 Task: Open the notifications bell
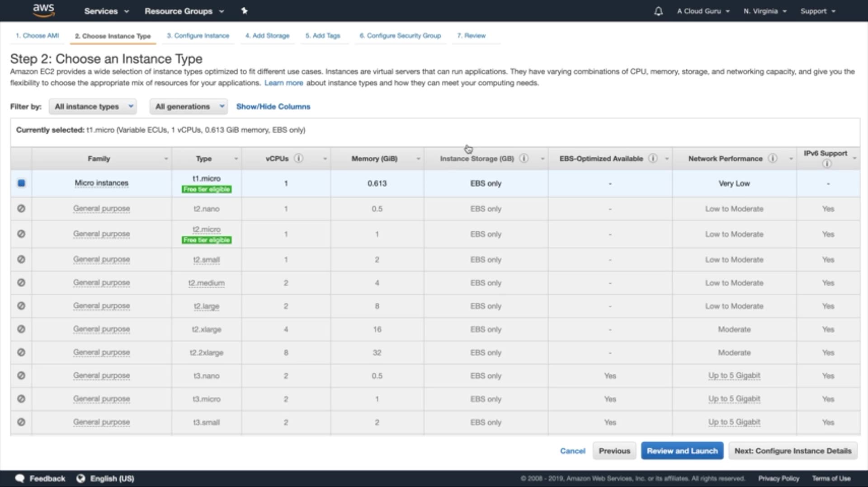[x=658, y=11]
